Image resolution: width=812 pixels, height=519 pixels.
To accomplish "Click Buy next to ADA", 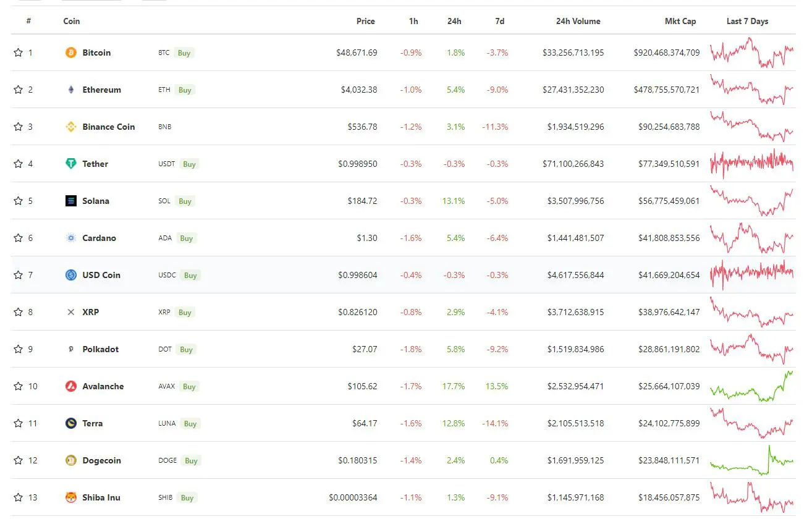I will coord(186,238).
